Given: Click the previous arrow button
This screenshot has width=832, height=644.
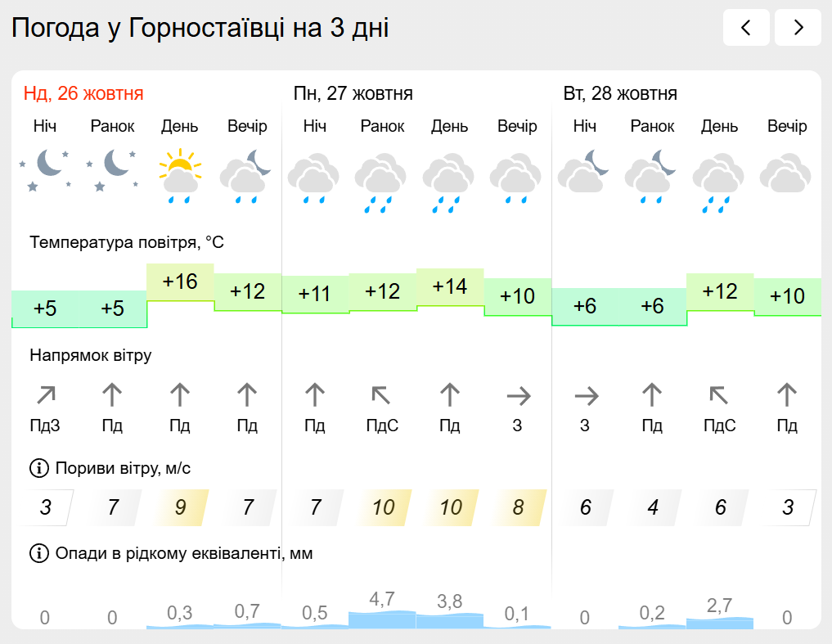Looking at the screenshot, I should (x=746, y=28).
